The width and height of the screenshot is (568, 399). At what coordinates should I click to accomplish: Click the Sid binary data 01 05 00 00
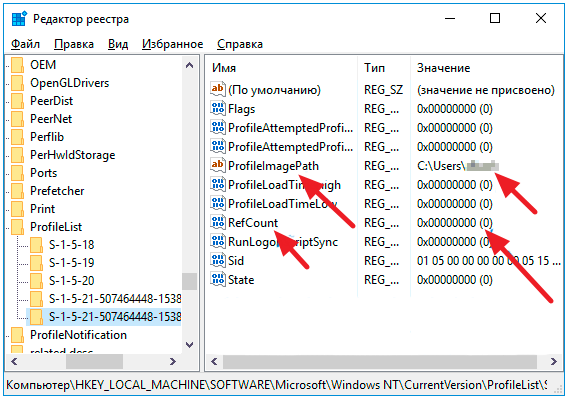(x=489, y=261)
